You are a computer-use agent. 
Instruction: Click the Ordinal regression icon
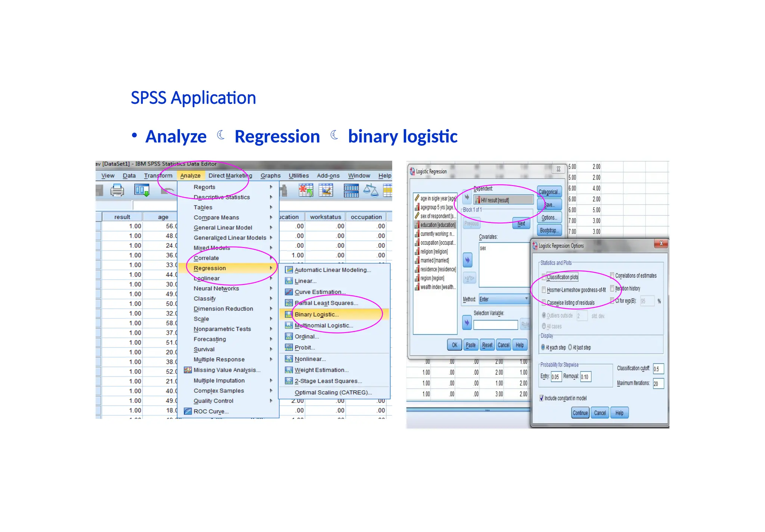289,336
